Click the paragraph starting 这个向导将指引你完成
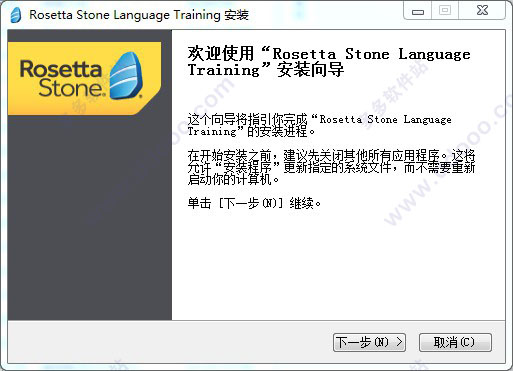513x371 pixels. (x=319, y=125)
